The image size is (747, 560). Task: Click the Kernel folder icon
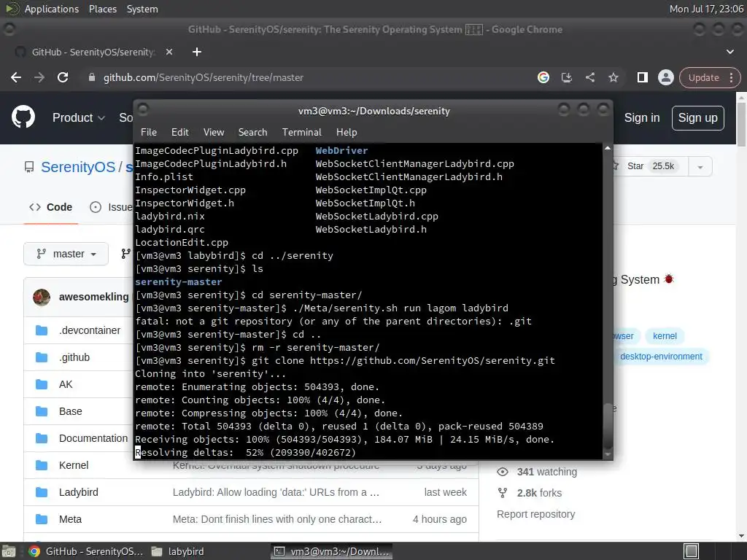(42, 465)
